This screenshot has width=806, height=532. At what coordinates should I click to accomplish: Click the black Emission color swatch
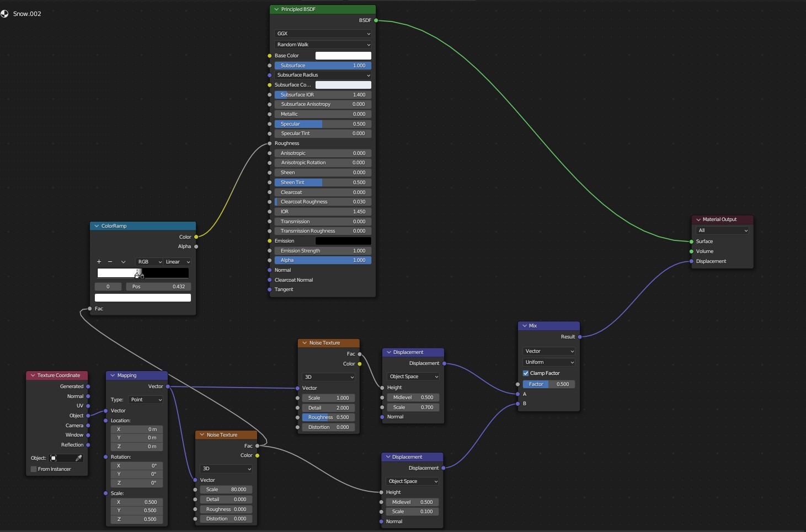coord(343,241)
